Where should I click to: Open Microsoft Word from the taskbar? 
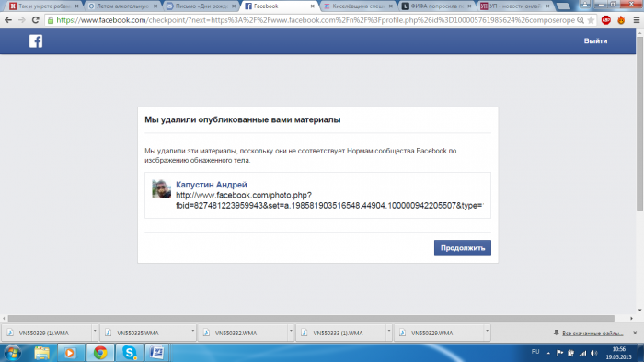click(157, 353)
